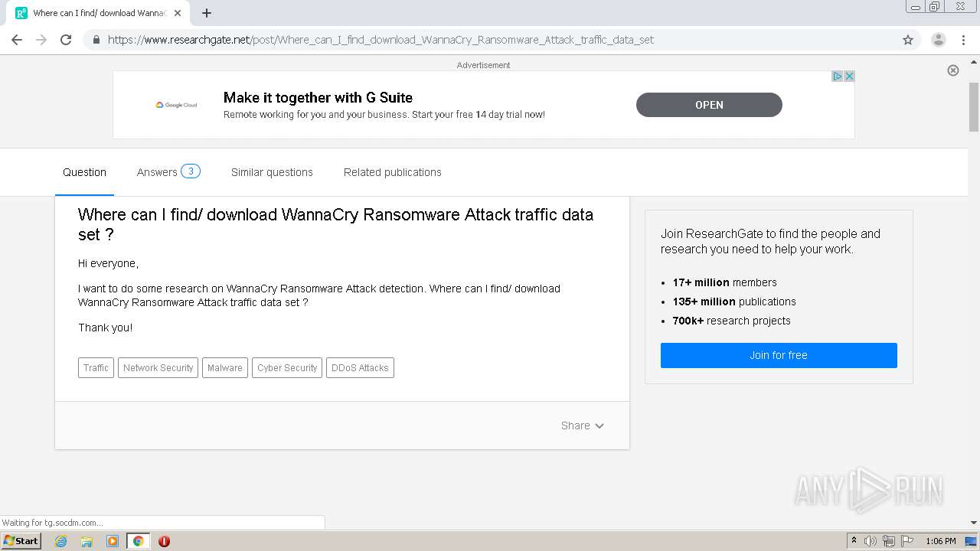This screenshot has width=980, height=551.
Task: Select the DDoS Attacks tag
Action: (360, 368)
